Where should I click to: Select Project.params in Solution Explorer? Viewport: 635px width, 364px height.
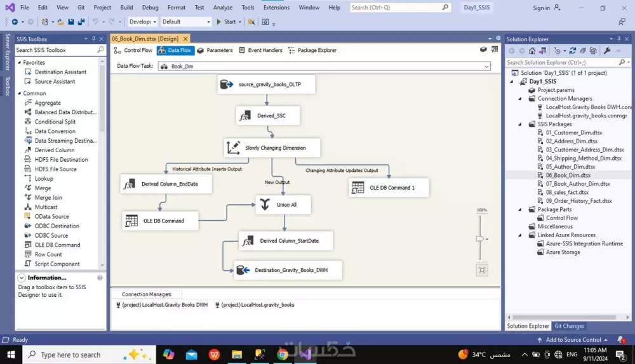tap(556, 90)
